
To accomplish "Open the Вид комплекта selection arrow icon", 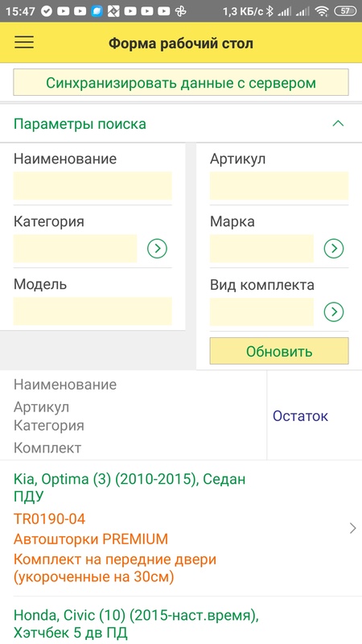I will (334, 312).
